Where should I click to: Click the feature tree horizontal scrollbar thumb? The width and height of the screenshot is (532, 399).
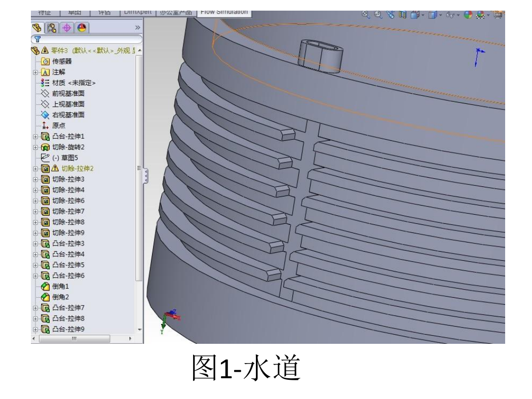coord(74,338)
